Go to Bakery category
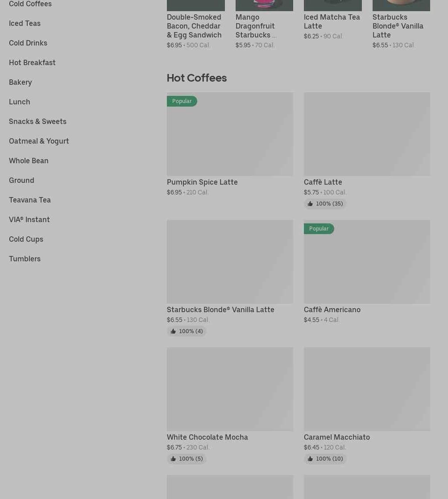This screenshot has width=448, height=499. (21, 82)
